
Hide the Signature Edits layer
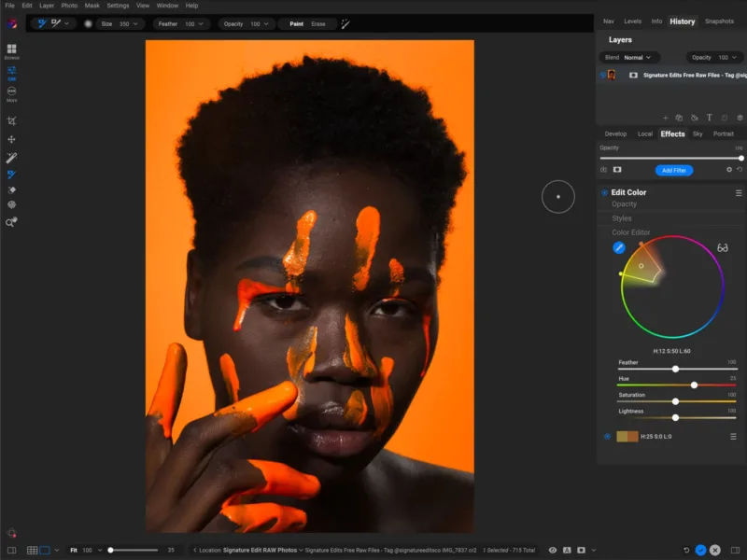[602, 75]
